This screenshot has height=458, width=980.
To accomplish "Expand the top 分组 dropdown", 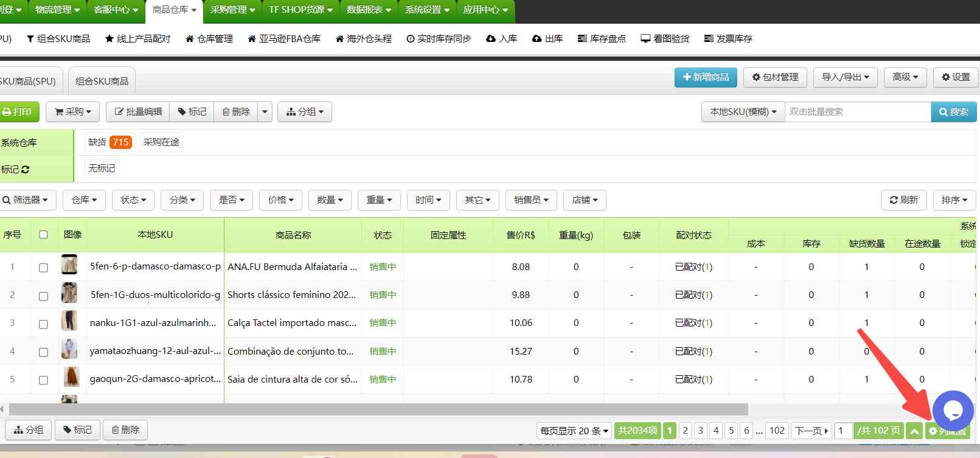I will coord(305,112).
